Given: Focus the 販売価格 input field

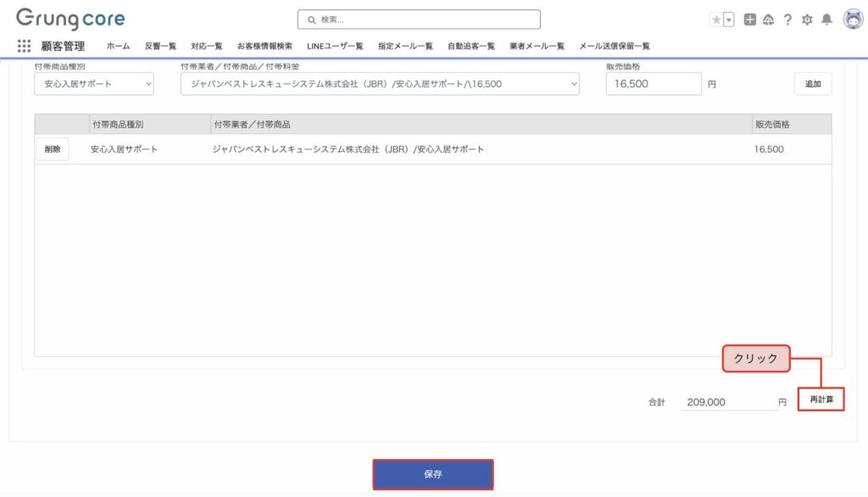Looking at the screenshot, I should point(654,84).
